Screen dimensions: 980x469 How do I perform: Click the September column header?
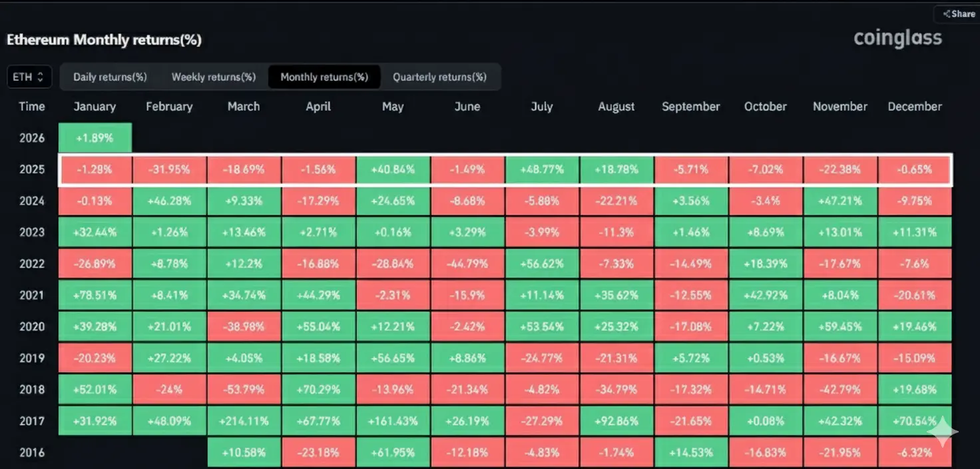(691, 107)
